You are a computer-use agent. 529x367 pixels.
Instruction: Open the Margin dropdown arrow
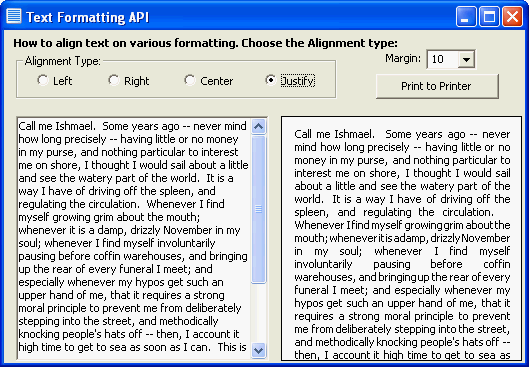466,60
